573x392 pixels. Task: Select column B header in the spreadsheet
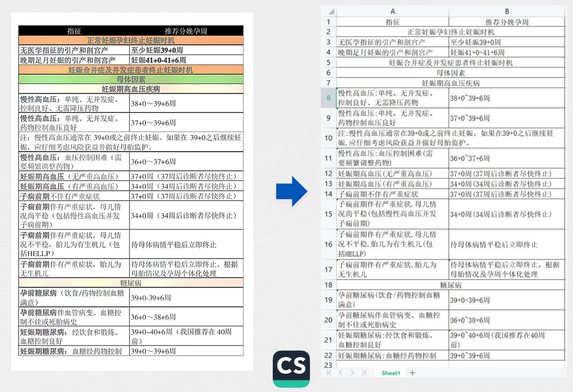[x=507, y=12]
